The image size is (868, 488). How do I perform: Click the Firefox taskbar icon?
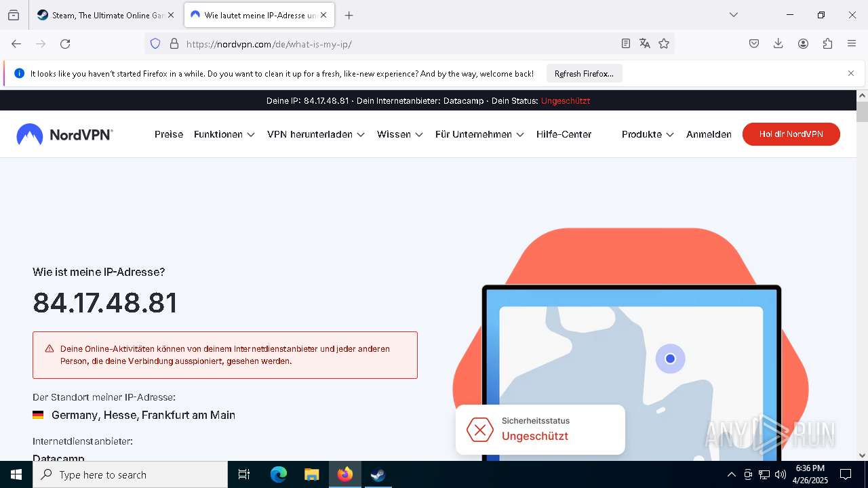click(345, 474)
